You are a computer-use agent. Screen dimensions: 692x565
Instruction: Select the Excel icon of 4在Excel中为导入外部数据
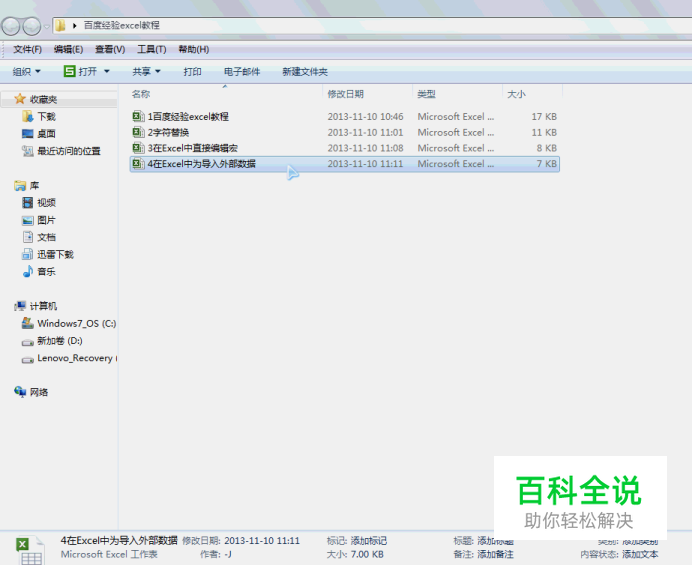pyautogui.click(x=139, y=164)
